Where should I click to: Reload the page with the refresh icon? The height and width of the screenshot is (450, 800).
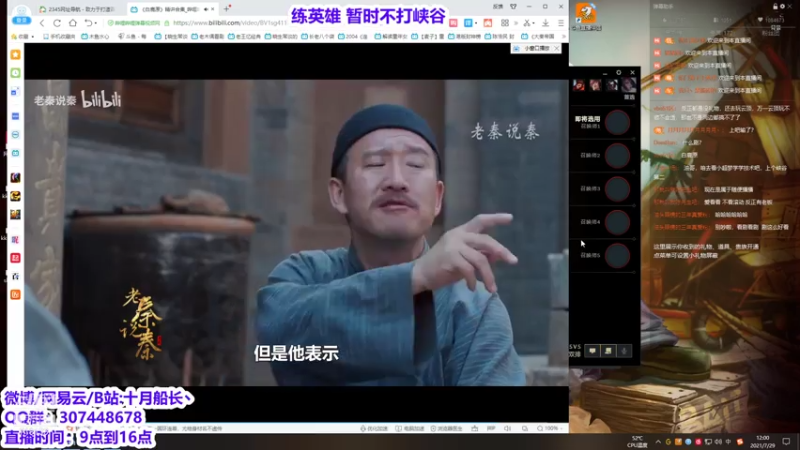tap(57, 23)
